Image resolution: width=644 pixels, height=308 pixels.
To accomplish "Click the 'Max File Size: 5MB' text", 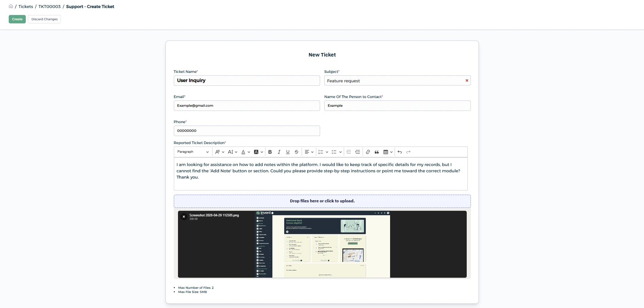I will (192, 292).
